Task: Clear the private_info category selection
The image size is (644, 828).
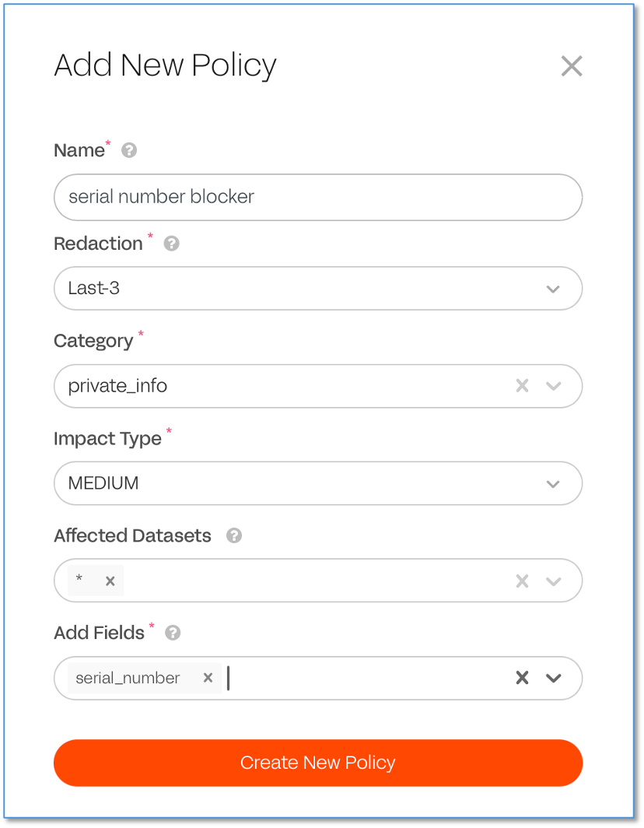Action: [x=522, y=386]
